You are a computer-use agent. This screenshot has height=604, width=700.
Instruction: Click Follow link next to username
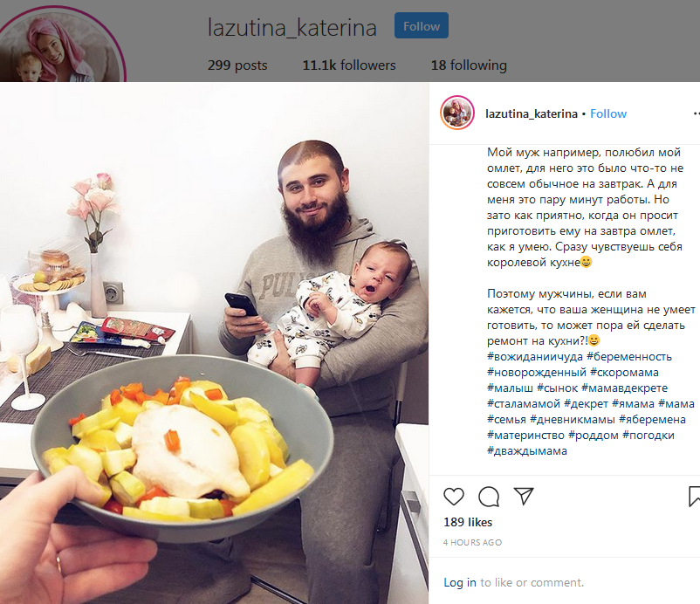tap(608, 113)
